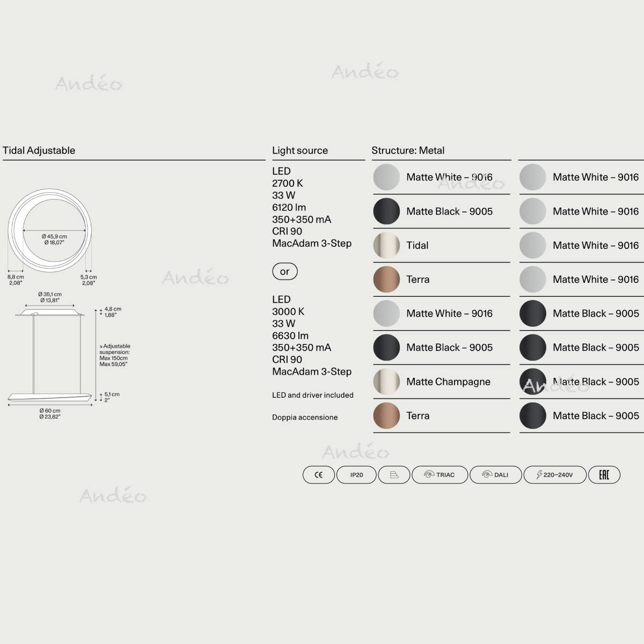Click the '6630 lm' lumen value
Image resolution: width=644 pixels, height=644 pixels.
(x=290, y=335)
